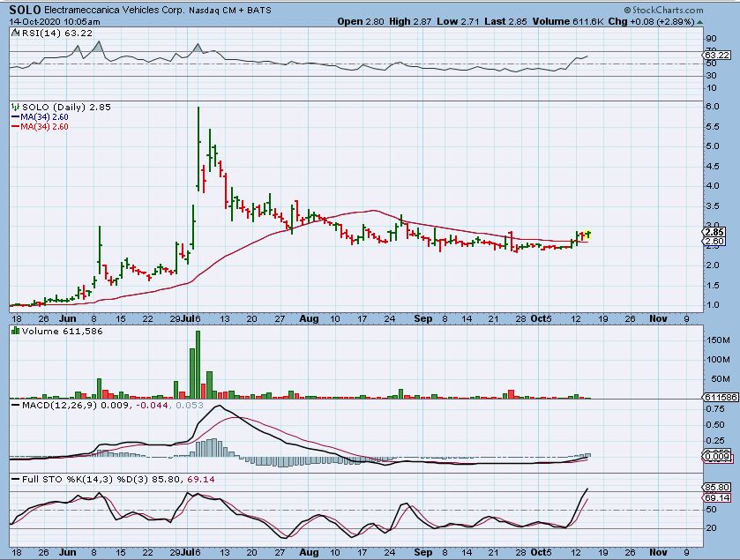Click the 85.80 stochastic value tag

pyautogui.click(x=714, y=488)
